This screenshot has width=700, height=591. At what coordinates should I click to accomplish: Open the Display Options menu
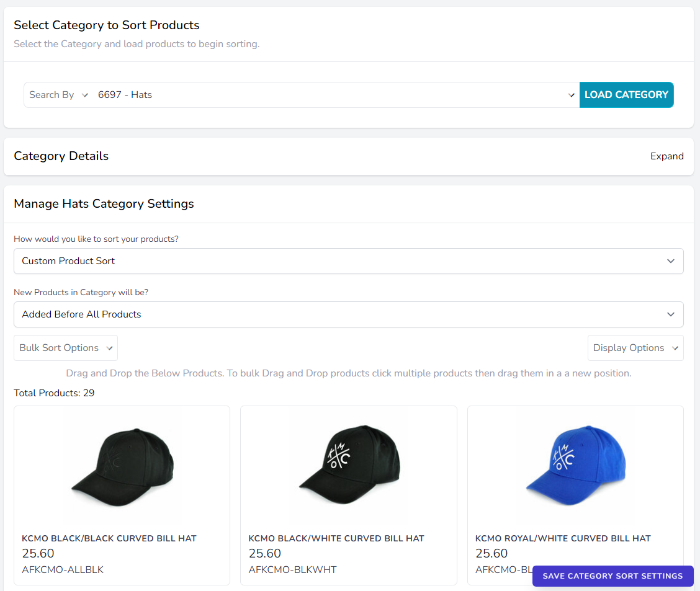635,348
